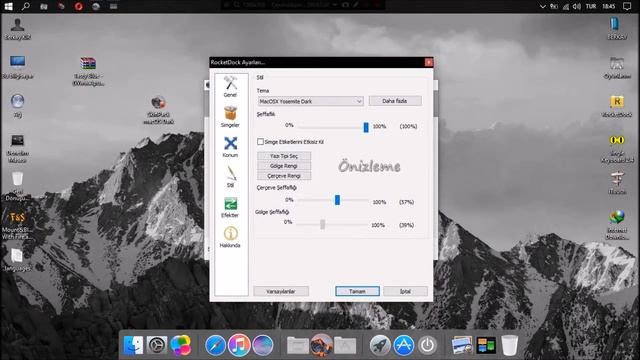Screen dimensions: 640x360
Task: Confirm settings with Tamam button
Action: (358, 291)
